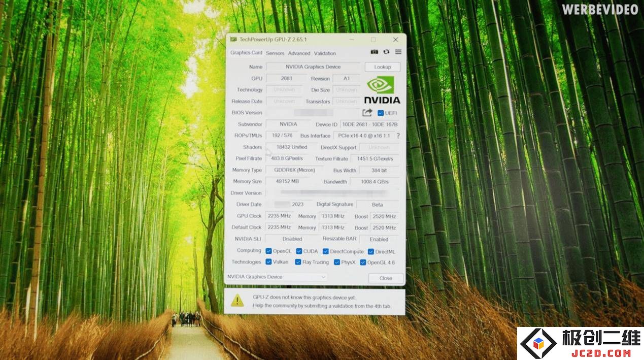Click the Driver Date field ending in 2023
This screenshot has width=644, height=360.
click(288, 204)
